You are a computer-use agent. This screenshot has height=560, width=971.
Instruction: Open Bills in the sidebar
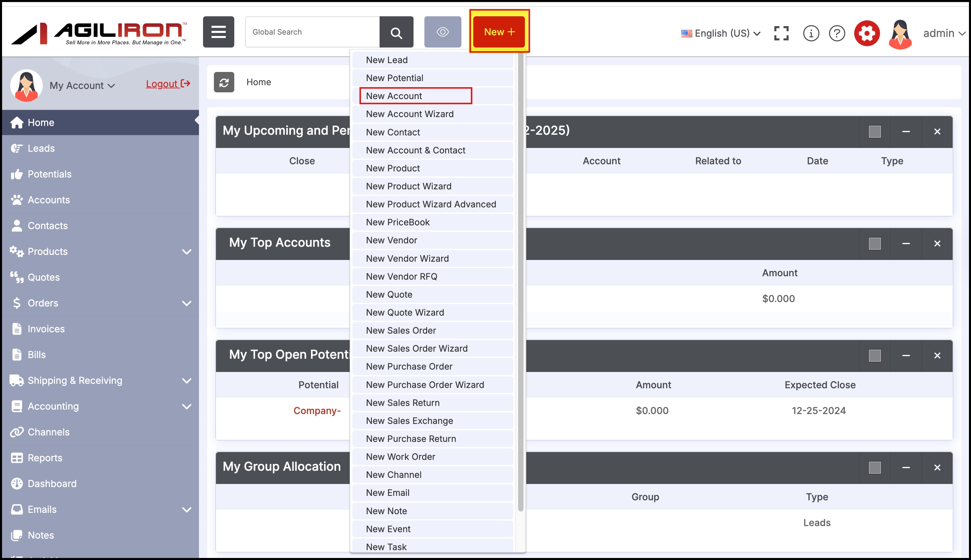click(100, 354)
